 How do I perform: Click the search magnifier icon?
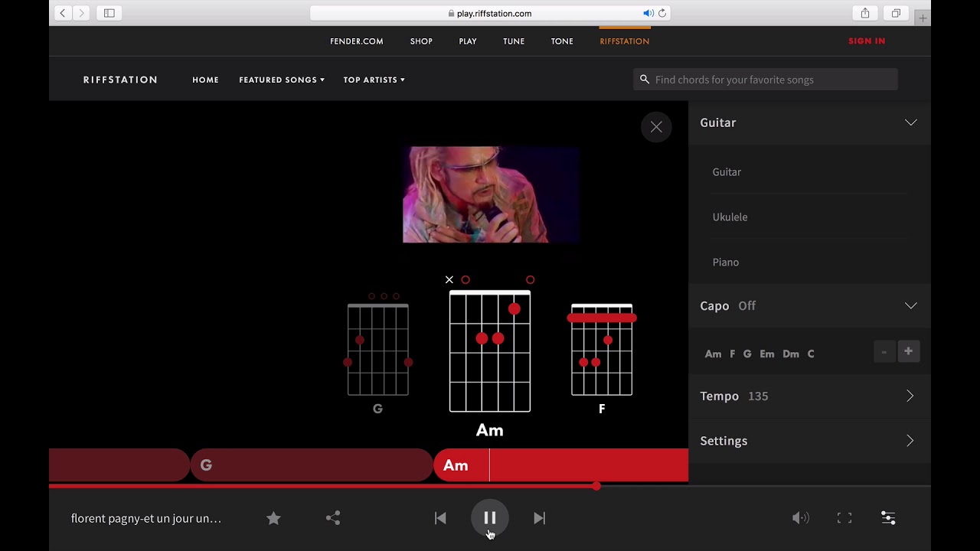[x=645, y=80]
